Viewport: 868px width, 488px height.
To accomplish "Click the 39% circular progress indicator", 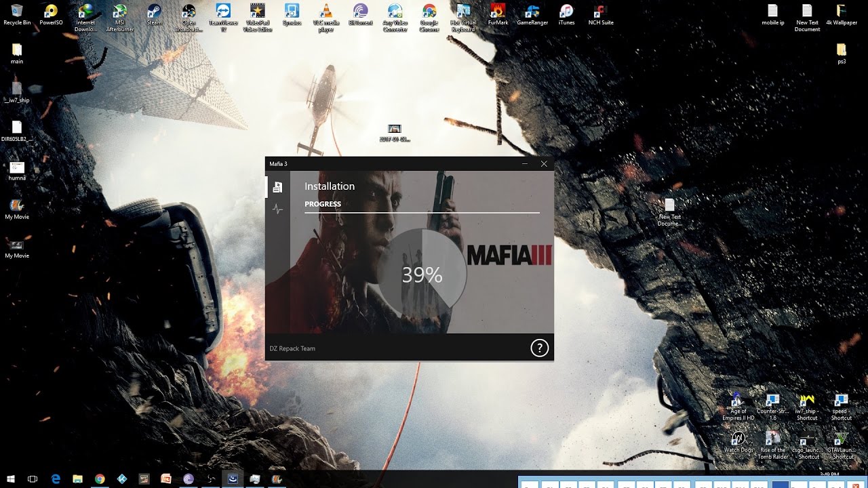I will [x=422, y=274].
